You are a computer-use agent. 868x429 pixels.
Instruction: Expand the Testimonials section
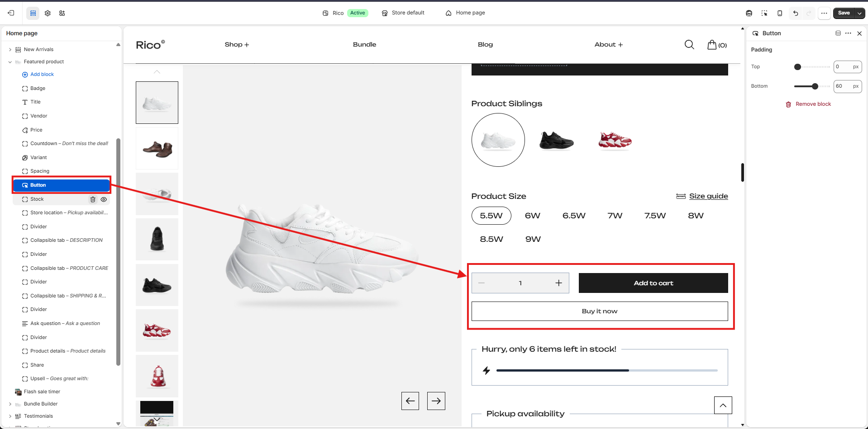coord(10,416)
